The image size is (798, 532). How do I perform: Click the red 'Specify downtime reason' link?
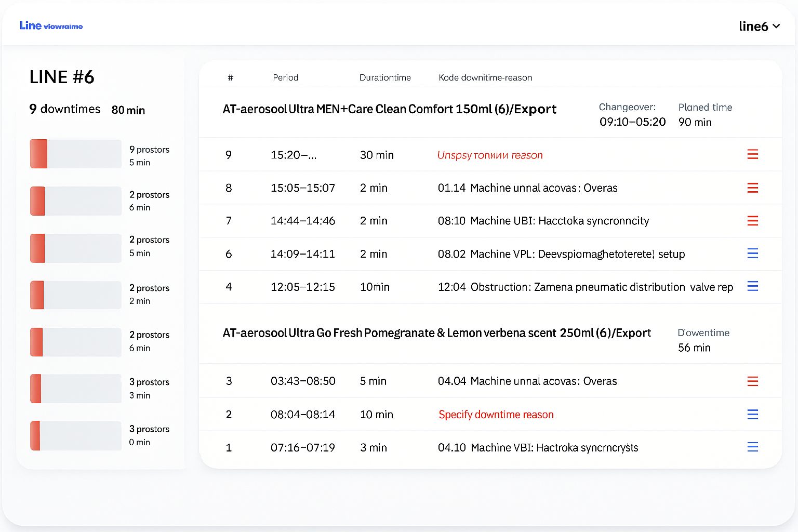coord(496,415)
